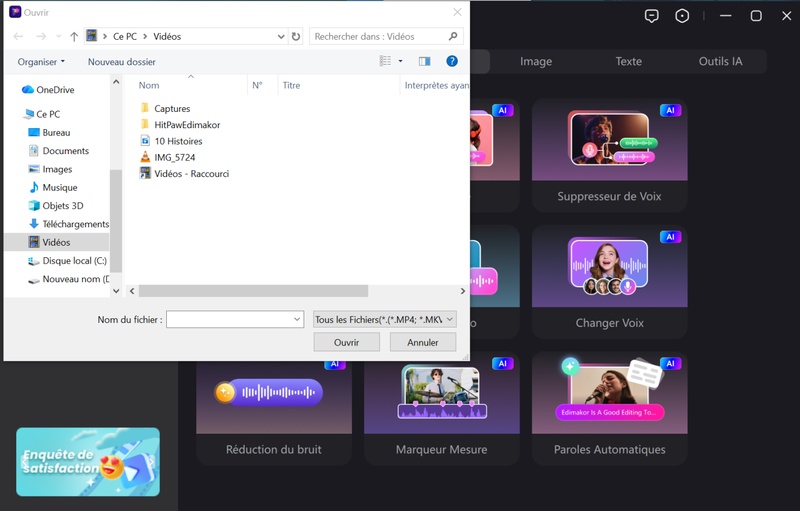Screen dimensions: 800x511
Task: Open Paroles Automatiques tool card
Action: coord(610,408)
